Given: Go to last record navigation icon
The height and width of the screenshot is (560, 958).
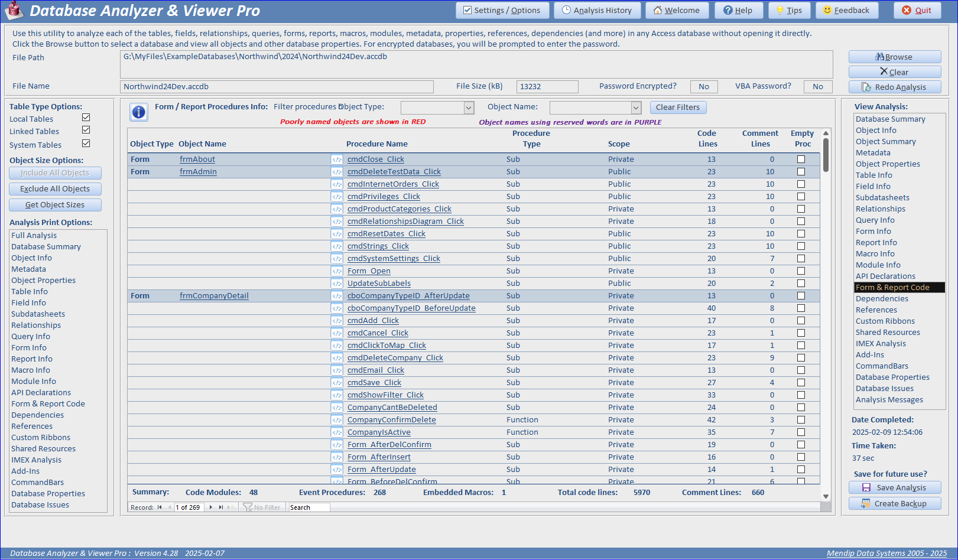Looking at the screenshot, I should point(221,507).
